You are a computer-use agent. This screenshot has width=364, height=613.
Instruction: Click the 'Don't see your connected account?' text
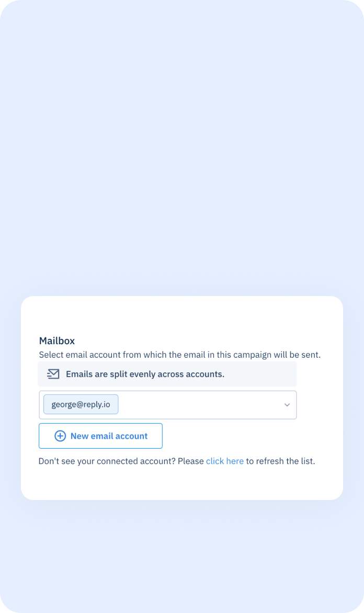[x=107, y=461]
